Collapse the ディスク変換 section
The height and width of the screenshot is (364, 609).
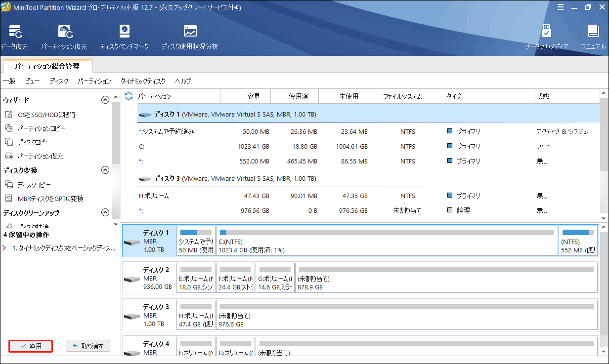[105, 170]
